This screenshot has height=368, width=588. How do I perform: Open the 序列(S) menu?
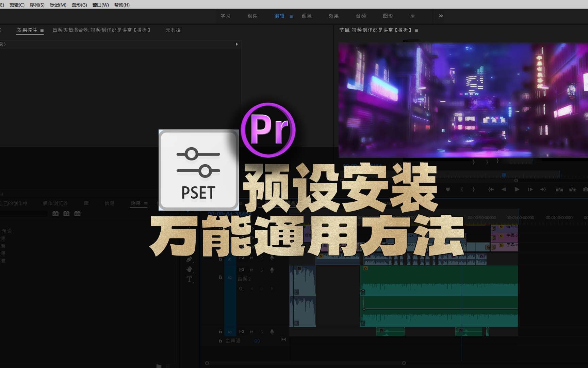coord(37,5)
